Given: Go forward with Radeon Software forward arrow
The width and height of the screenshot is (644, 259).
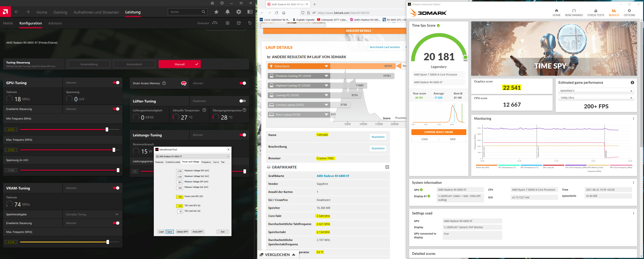Looking at the screenshot, I should click(28, 12).
